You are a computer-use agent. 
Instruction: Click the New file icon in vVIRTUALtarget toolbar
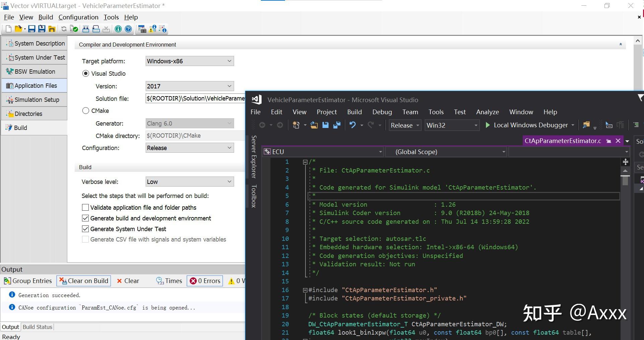9,29
